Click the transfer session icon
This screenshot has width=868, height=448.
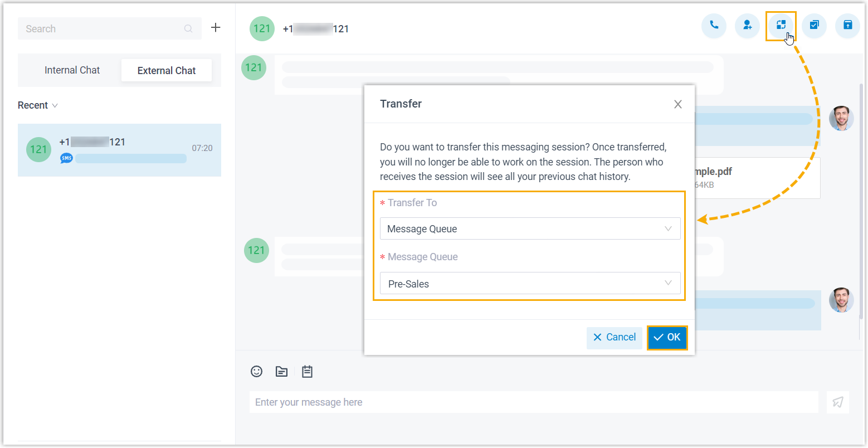click(781, 25)
